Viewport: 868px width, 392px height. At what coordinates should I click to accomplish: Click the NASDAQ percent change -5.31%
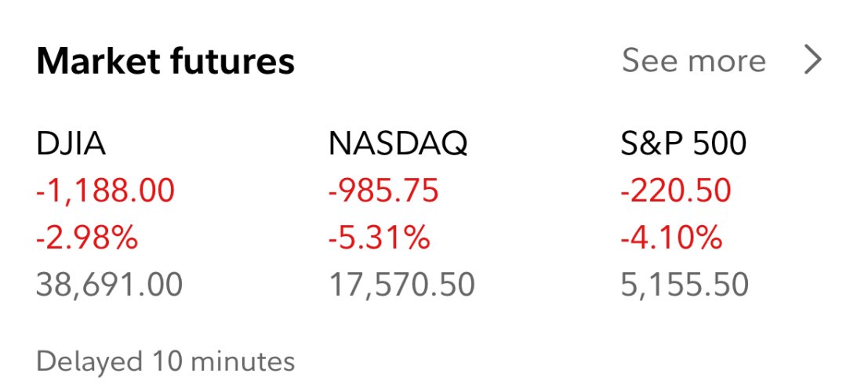(x=380, y=238)
